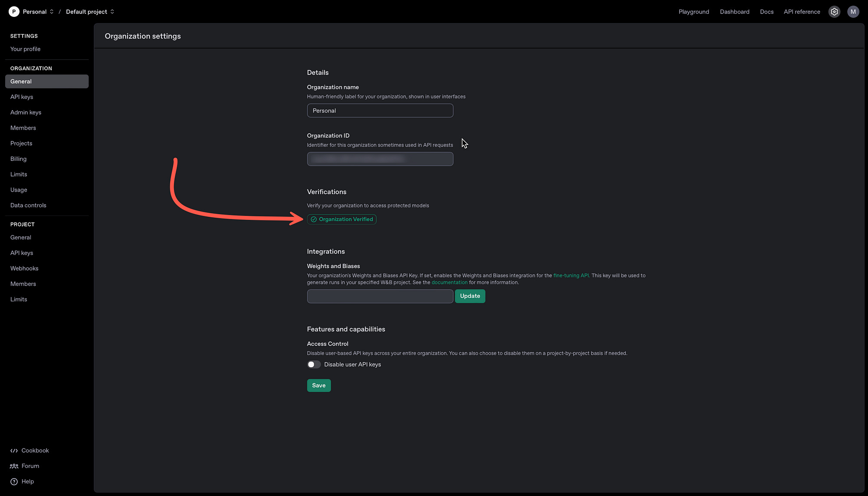Open the Help link
Image resolution: width=868 pixels, height=496 pixels.
coord(28,482)
